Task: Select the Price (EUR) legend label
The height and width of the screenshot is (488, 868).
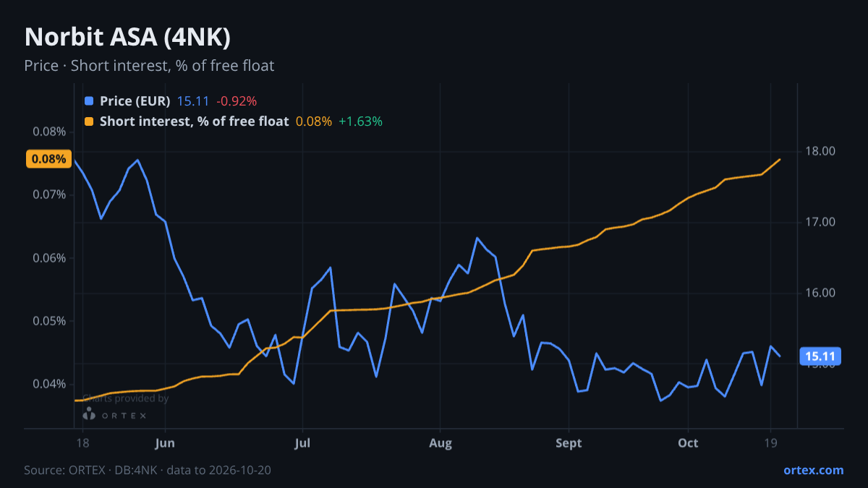Action: 135,101
